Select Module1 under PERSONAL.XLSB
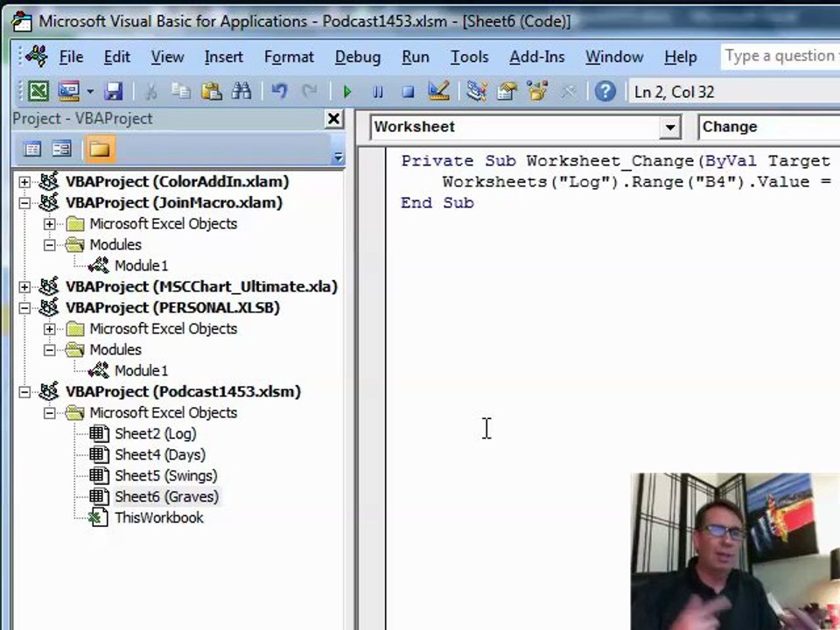Viewport: 840px width, 630px height. click(141, 371)
